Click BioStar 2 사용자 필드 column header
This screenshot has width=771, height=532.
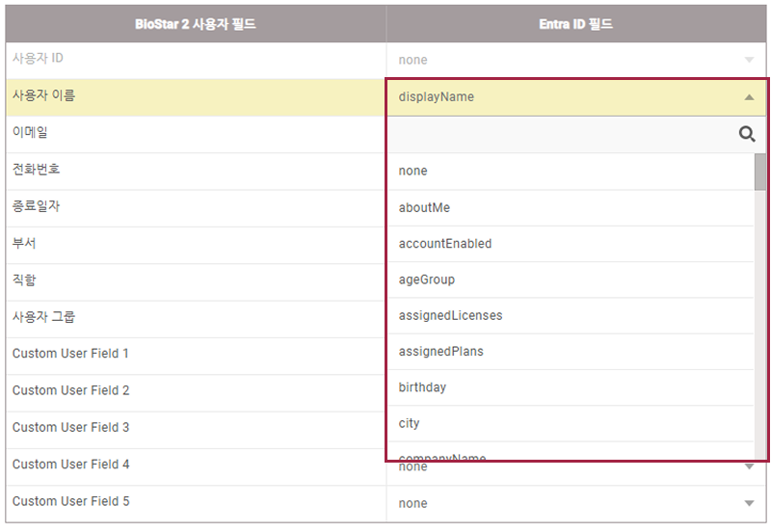coord(196,24)
